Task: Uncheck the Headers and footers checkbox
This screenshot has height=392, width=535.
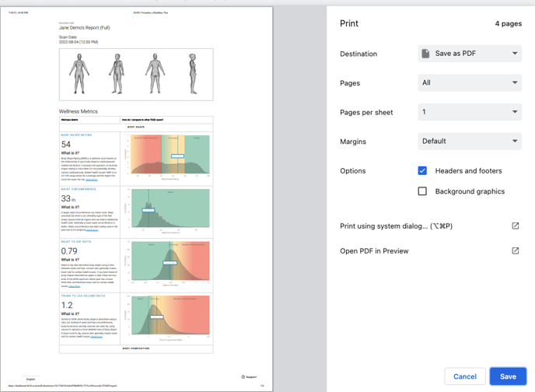Action: (422, 170)
